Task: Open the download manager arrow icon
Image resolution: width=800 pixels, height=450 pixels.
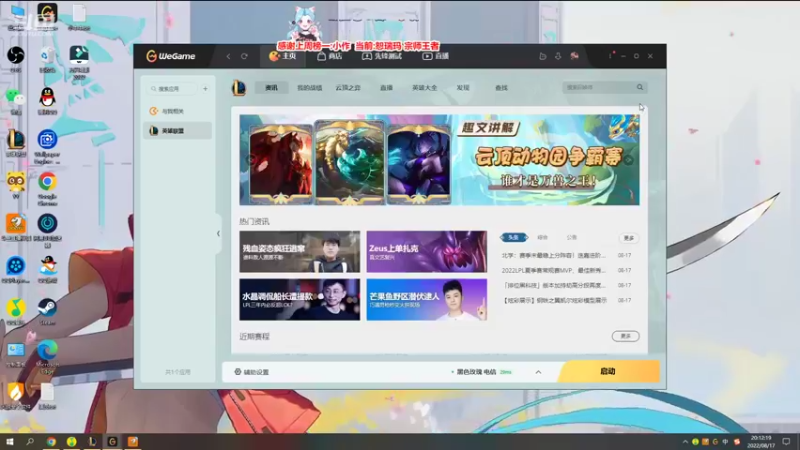Action: click(x=558, y=56)
